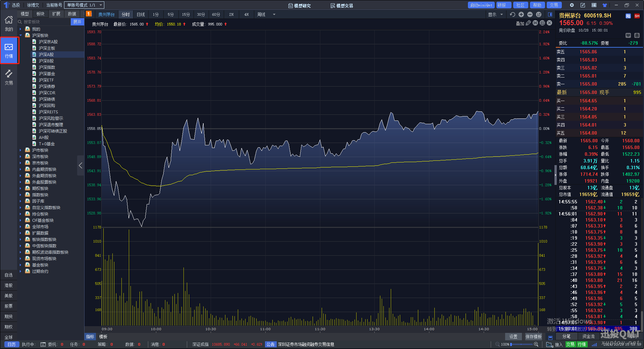Open the 港股 sidebar item
This screenshot has height=349, width=644.
(9, 285)
